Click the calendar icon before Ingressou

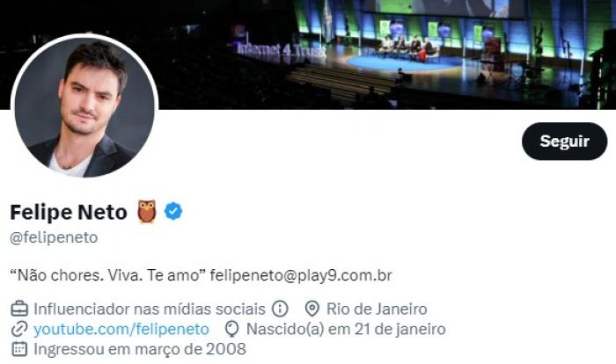tap(19, 349)
